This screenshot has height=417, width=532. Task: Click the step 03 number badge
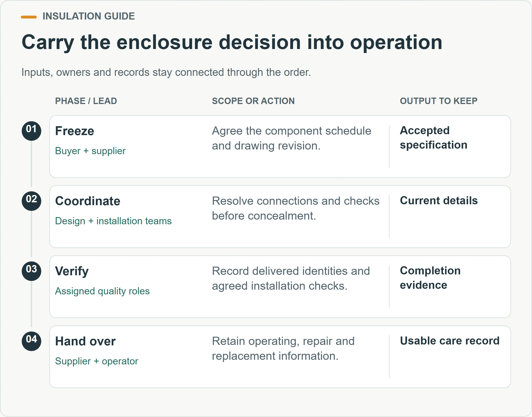pyautogui.click(x=31, y=271)
